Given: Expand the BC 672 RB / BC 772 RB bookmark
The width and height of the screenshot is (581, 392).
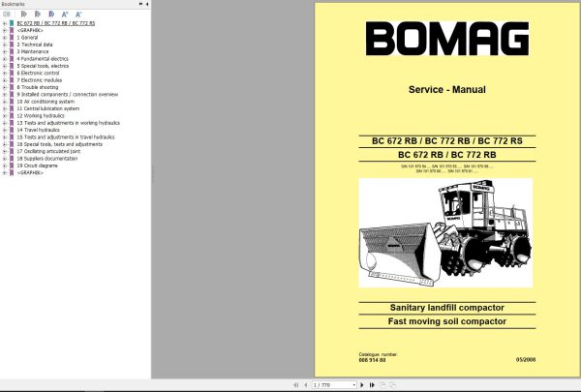Looking at the screenshot, I should pos(5,23).
